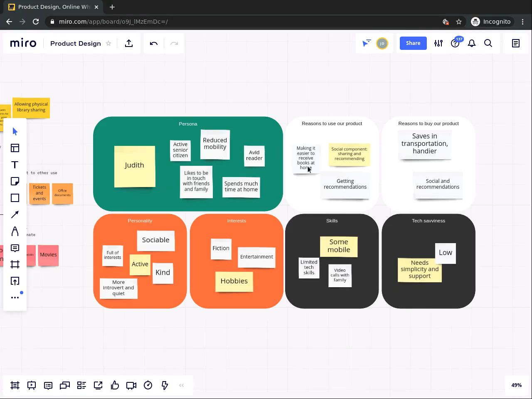This screenshot has height=399, width=532.
Task: Collapse the bottom toolbar chevrons
Action: point(182,385)
